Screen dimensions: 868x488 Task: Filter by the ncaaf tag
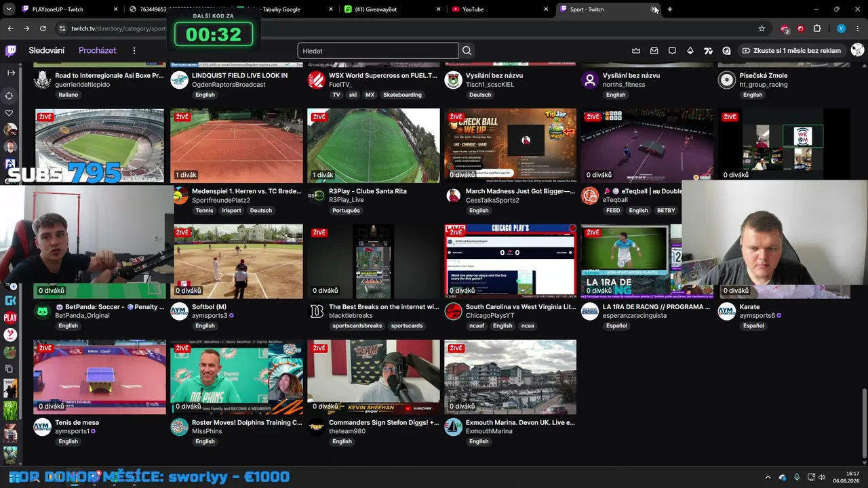coord(477,326)
